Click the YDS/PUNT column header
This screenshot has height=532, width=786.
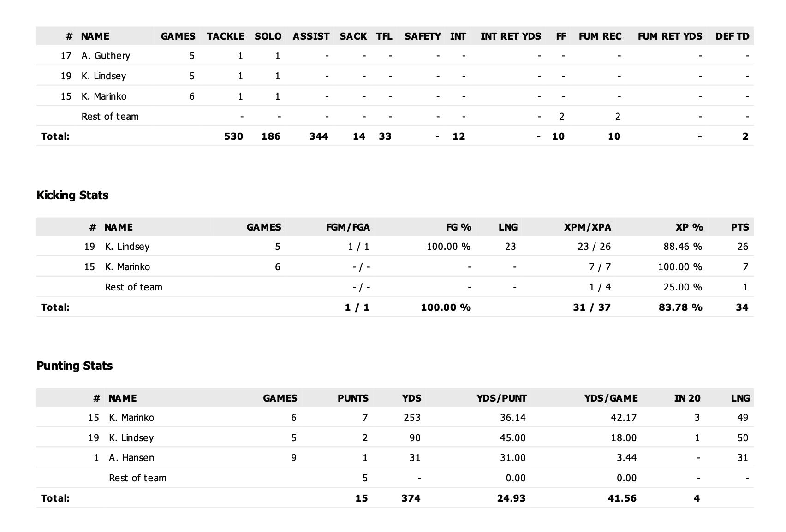(501, 398)
